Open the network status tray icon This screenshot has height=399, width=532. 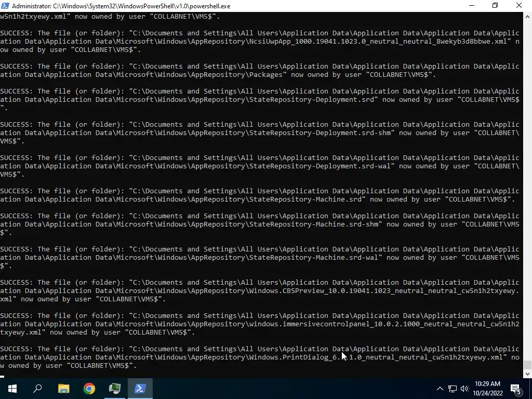click(x=453, y=389)
